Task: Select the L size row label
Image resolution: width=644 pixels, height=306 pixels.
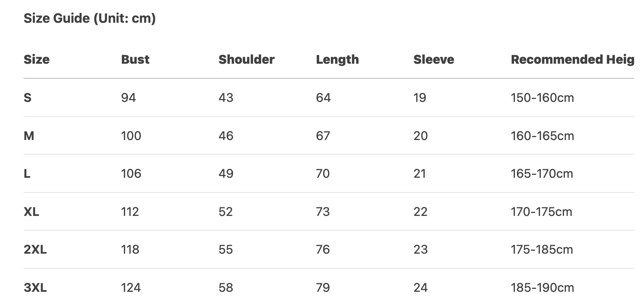Action: coord(27,174)
